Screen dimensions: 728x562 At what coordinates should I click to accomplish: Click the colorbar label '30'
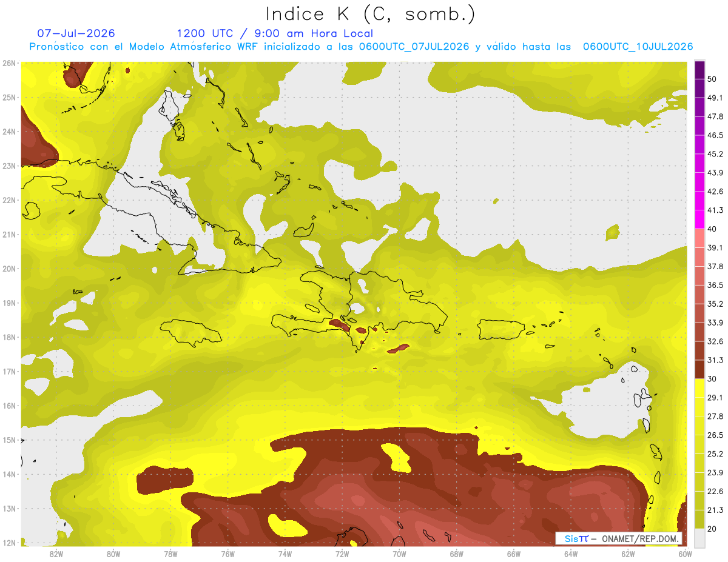[713, 379]
